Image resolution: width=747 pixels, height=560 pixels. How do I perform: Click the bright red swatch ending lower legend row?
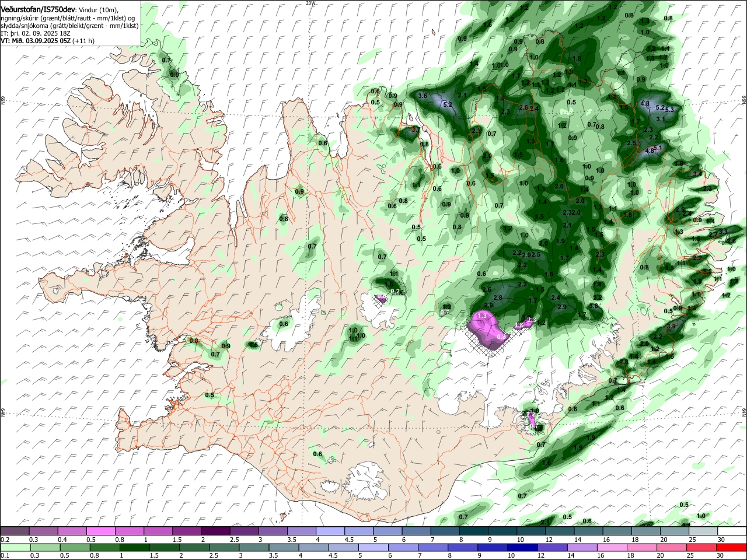point(731,547)
